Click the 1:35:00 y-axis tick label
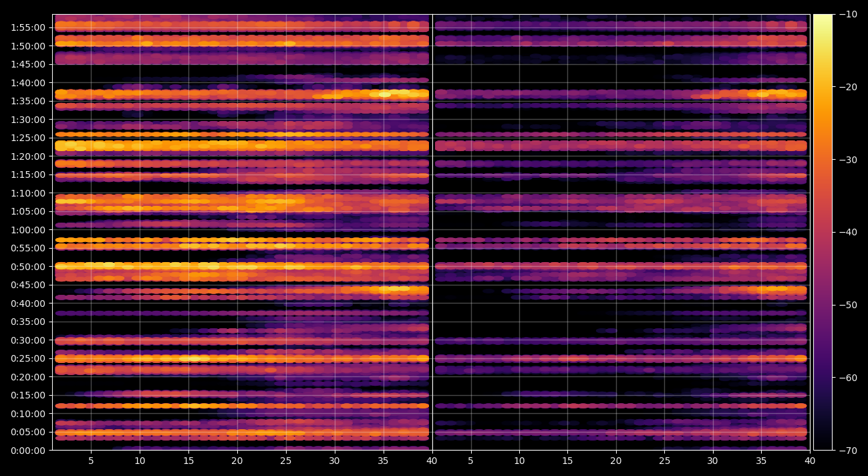The width and height of the screenshot is (868, 476). (28, 101)
